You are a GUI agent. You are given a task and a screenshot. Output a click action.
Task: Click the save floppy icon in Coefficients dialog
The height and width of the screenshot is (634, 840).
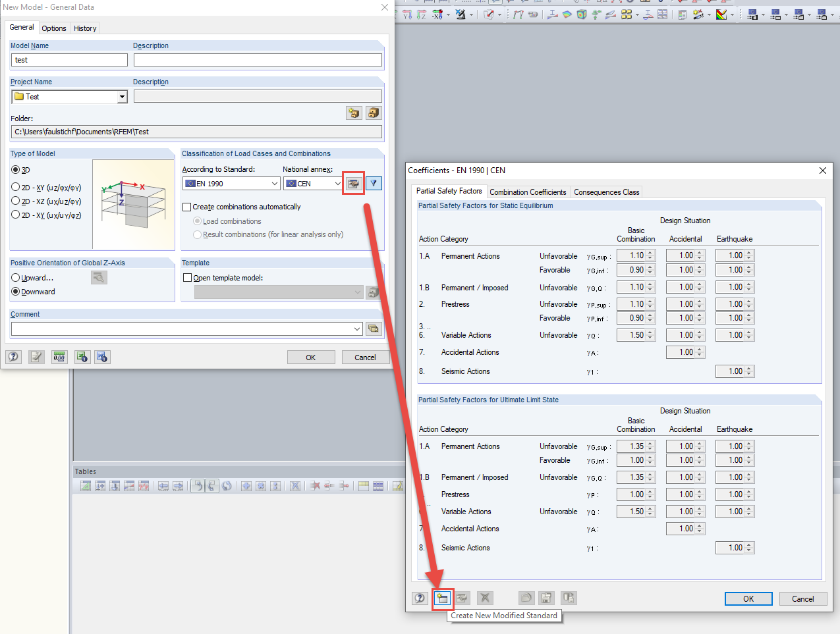point(546,598)
